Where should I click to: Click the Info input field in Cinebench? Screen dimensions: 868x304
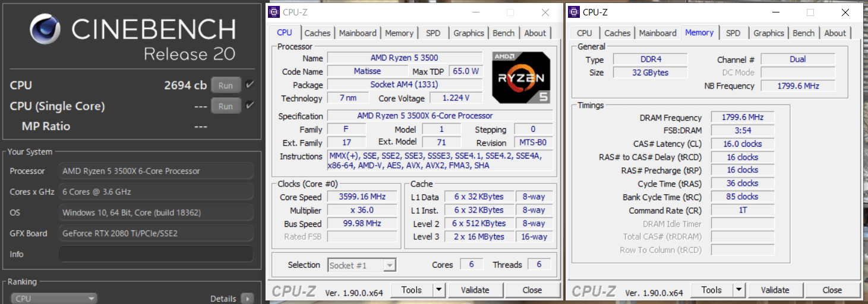[x=156, y=254]
